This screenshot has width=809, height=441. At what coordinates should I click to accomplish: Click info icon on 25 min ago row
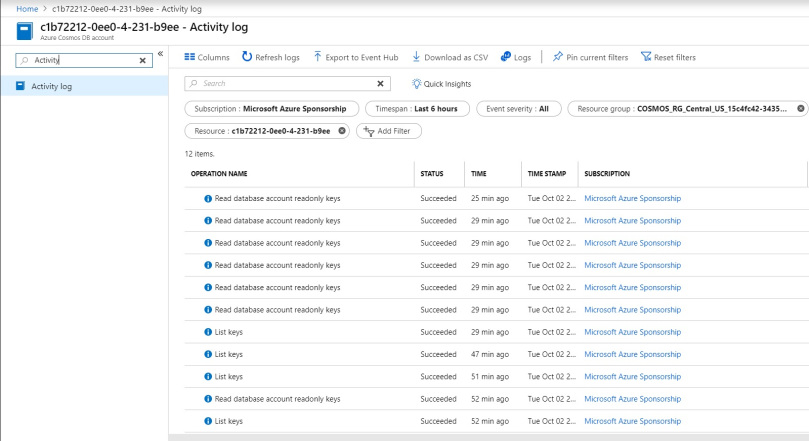pyautogui.click(x=208, y=199)
